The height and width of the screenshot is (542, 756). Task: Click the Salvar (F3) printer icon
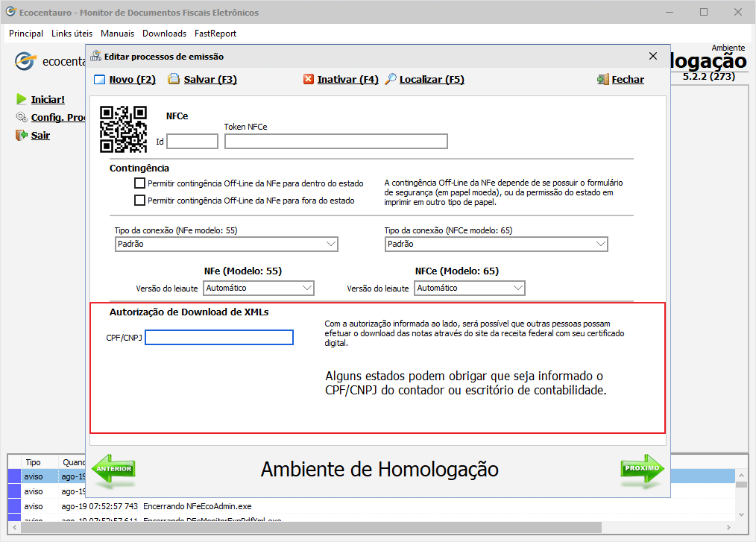[x=174, y=80]
